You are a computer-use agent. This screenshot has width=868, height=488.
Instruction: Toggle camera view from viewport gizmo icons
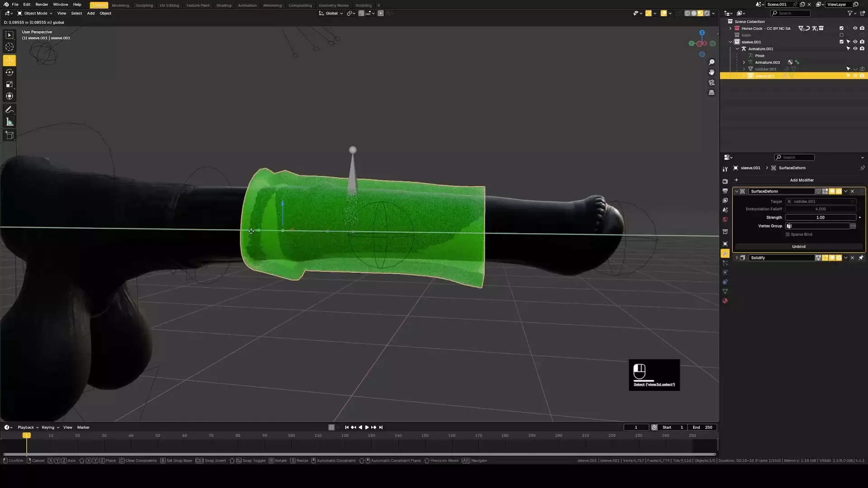pos(712,83)
